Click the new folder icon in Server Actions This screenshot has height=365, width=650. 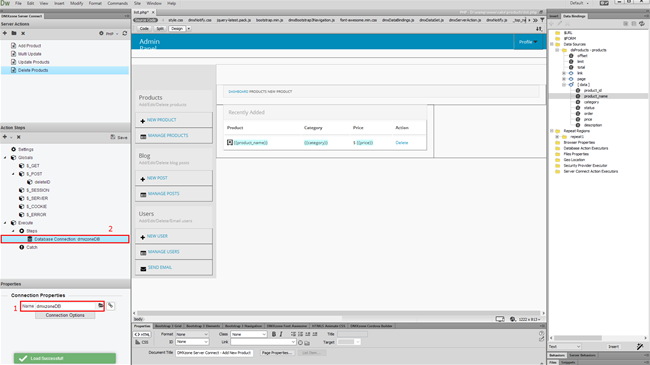[14, 33]
